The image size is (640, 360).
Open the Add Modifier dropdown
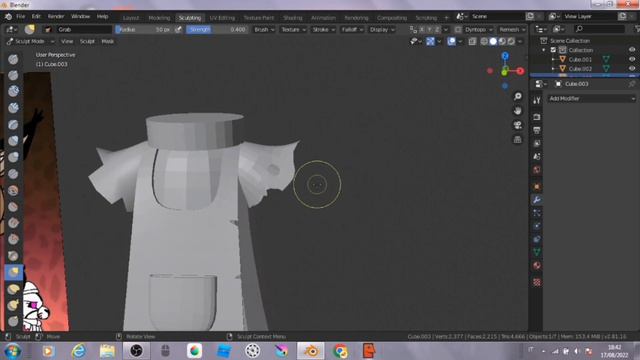coord(592,98)
